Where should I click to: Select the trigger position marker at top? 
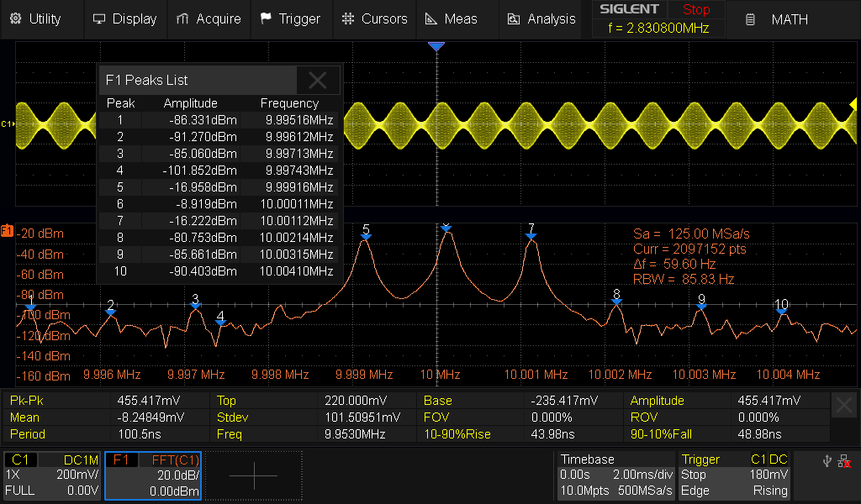tap(436, 46)
